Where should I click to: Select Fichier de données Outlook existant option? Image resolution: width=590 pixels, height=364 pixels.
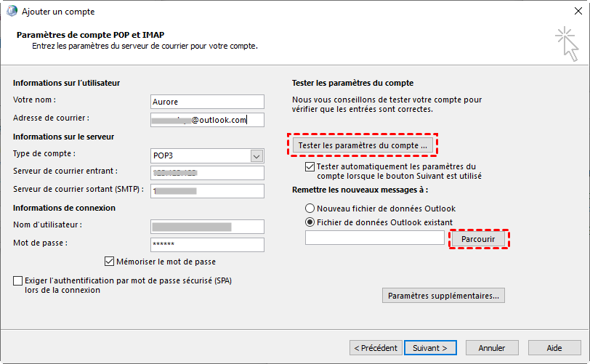pos(310,222)
